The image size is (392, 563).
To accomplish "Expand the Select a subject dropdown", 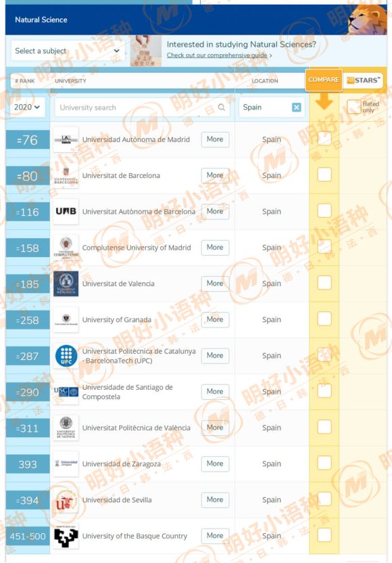I will 68,51.
